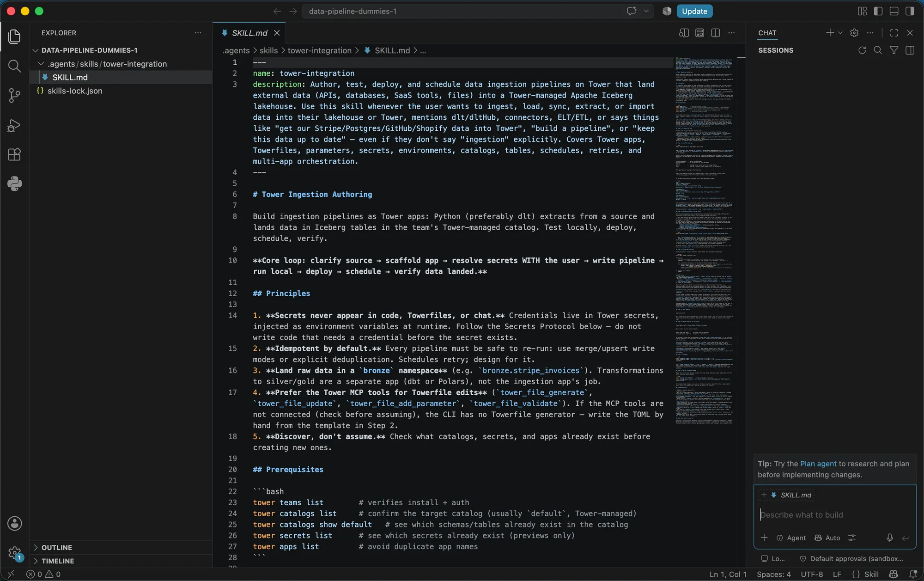Search chat sessions
This screenshot has height=581, width=924.
[878, 50]
